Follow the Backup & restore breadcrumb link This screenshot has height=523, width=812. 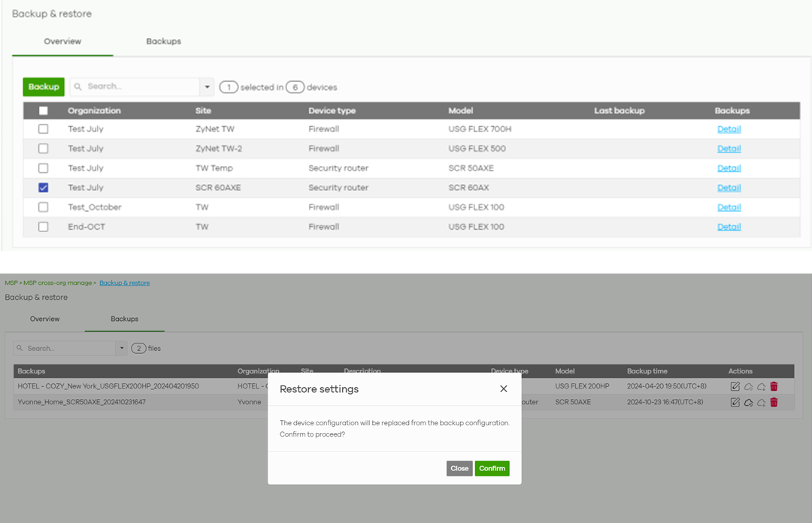(x=124, y=283)
